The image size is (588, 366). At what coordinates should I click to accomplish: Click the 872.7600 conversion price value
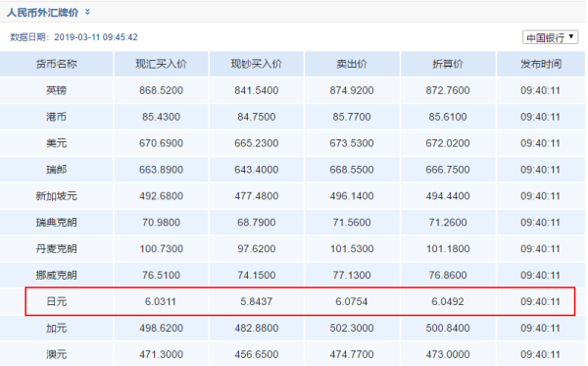coord(448,90)
